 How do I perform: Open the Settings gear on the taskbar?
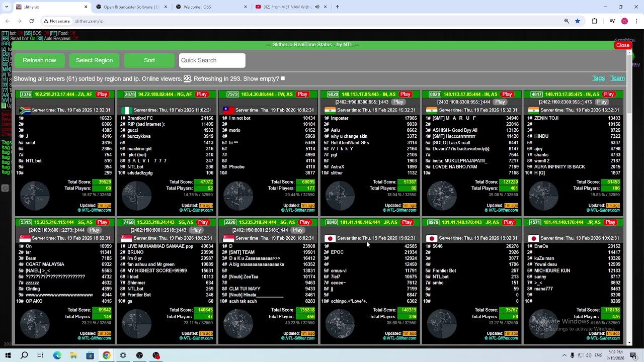coord(123,355)
